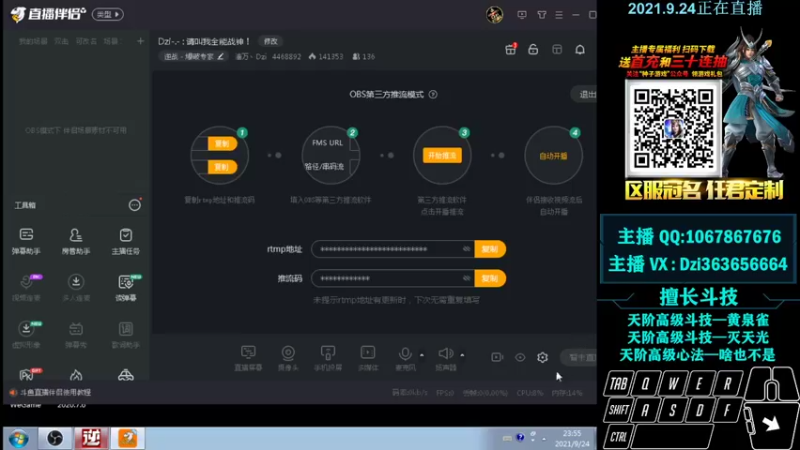Click the shirt skin icon in title bar
The width and height of the screenshot is (800, 450).
(542, 15)
